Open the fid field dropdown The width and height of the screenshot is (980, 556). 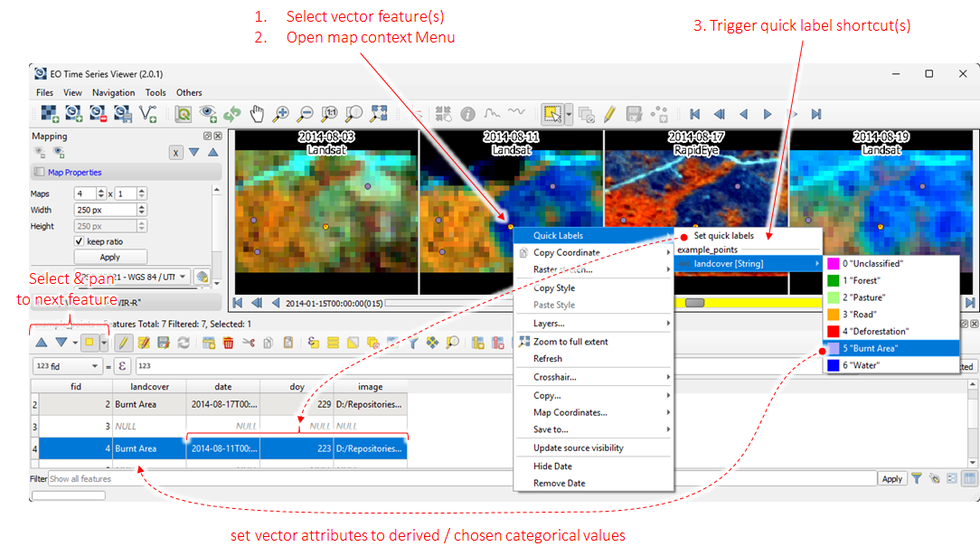[x=67, y=366]
